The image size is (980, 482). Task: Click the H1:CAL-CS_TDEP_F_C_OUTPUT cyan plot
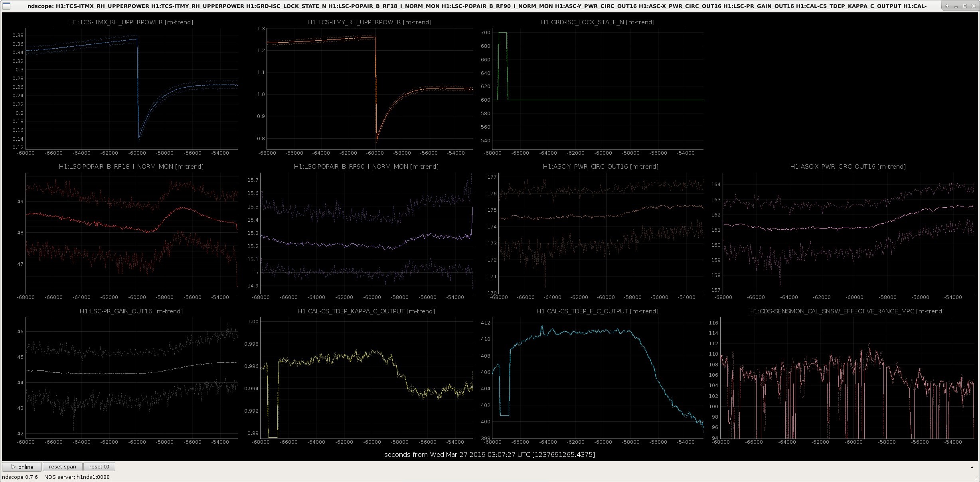(x=598, y=378)
